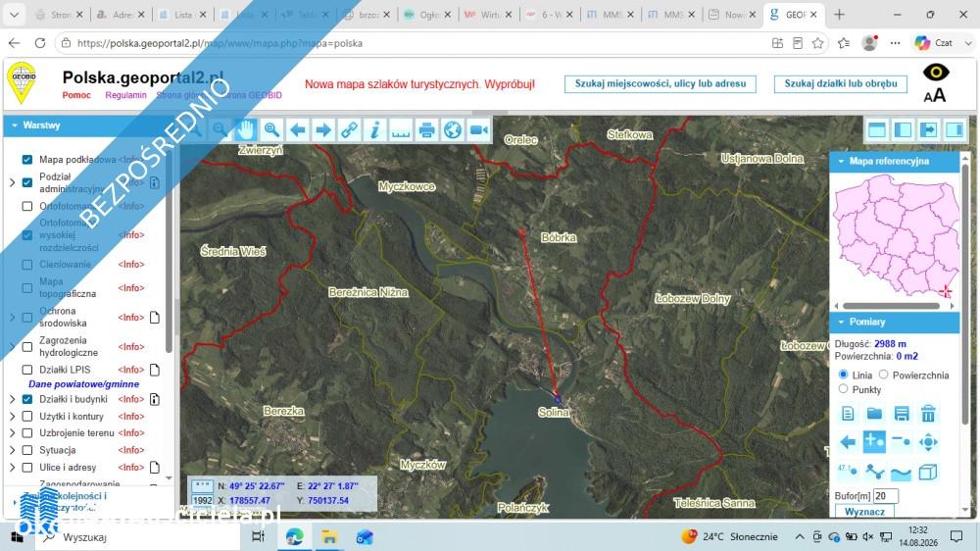Delete measurement with trash icon
Image resolution: width=980 pixels, height=551 pixels.
[x=928, y=414]
